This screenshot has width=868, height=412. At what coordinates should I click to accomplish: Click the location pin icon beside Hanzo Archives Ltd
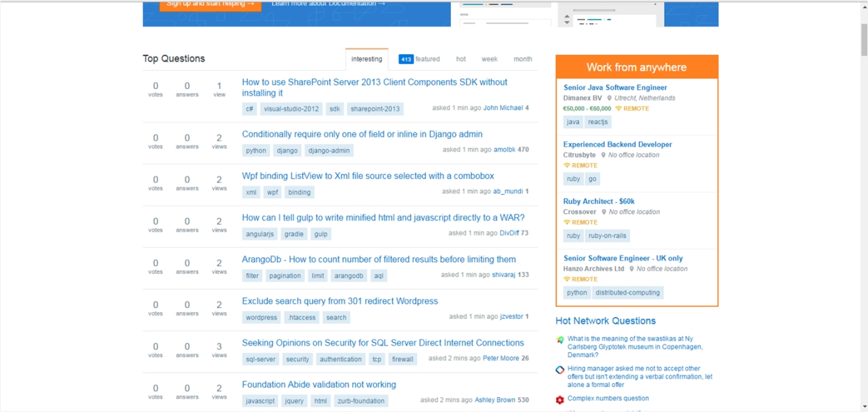pyautogui.click(x=631, y=269)
